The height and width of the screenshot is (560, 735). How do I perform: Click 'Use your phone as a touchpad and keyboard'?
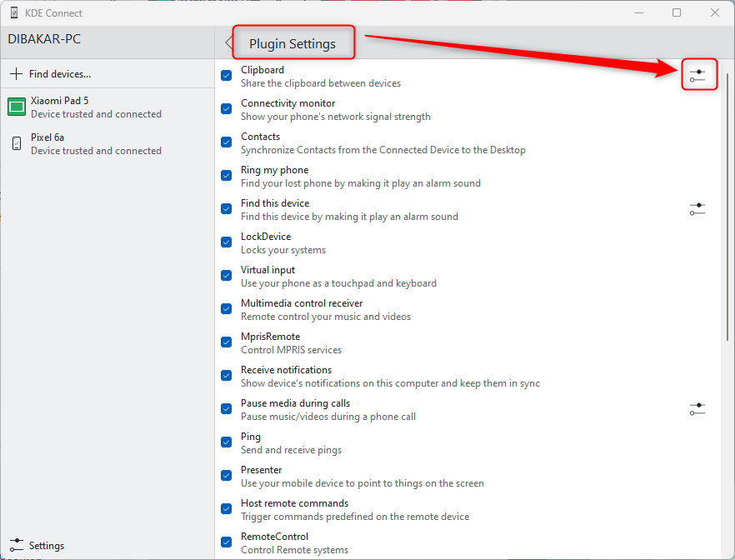338,283
